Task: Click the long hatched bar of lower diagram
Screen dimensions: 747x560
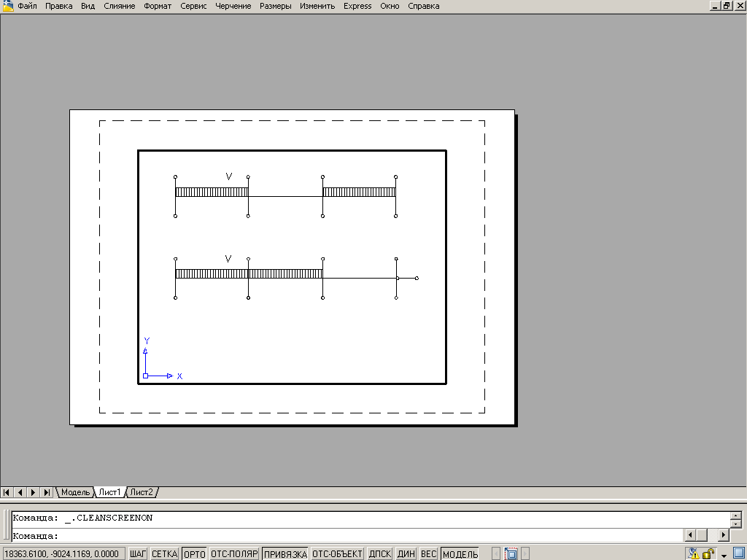Action: pyautogui.click(x=249, y=274)
